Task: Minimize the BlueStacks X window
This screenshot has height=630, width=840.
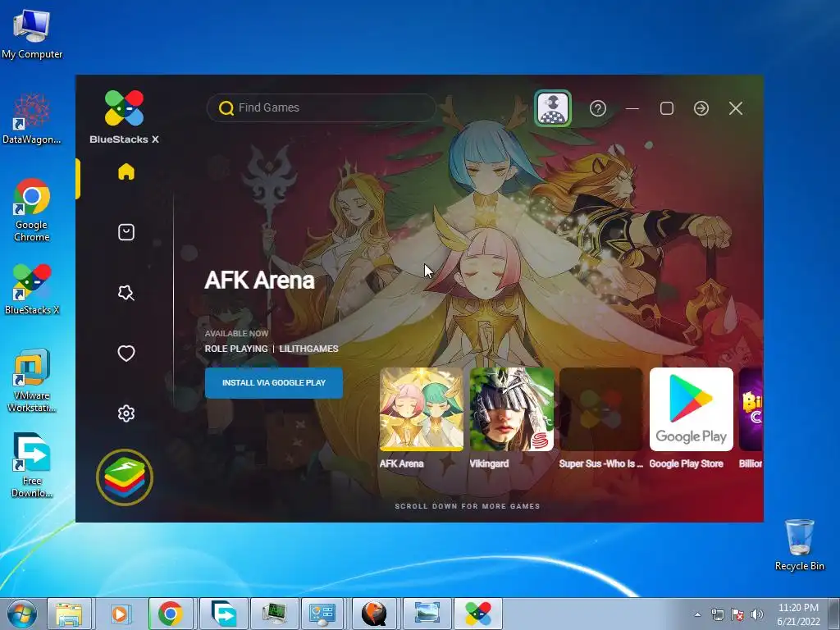Action: point(632,109)
